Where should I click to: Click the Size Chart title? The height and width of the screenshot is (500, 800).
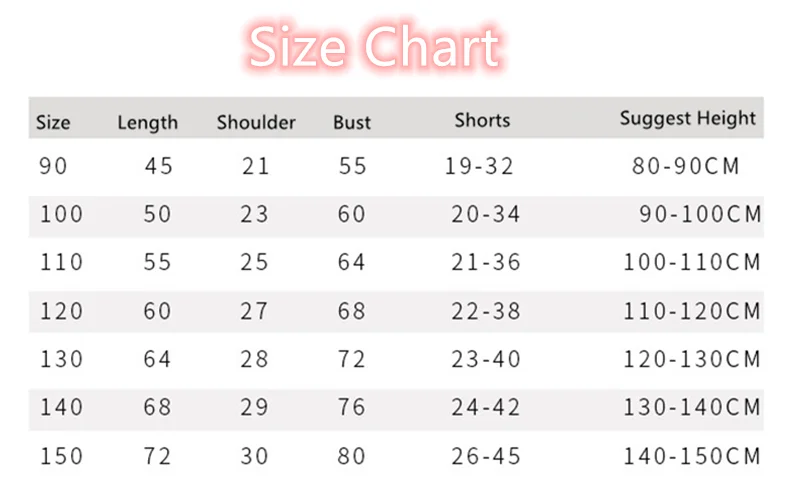[374, 47]
